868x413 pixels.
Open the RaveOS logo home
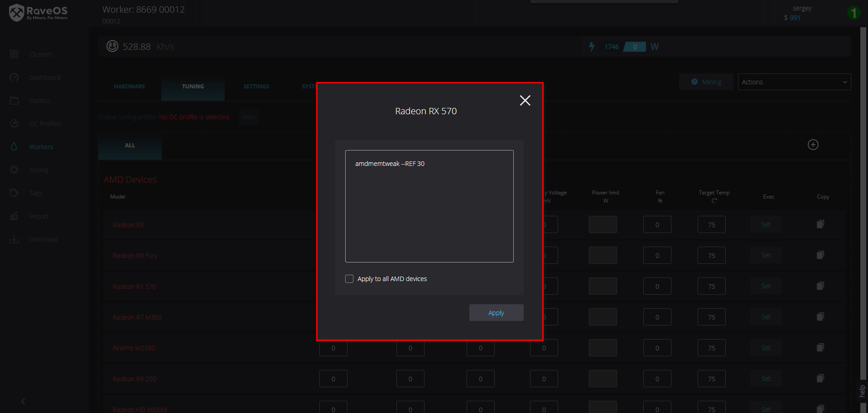point(39,13)
